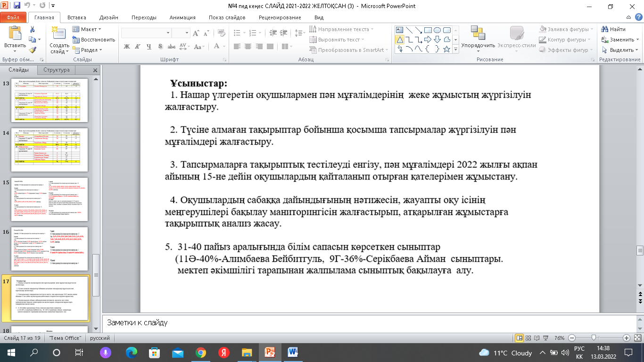644x362 pixels.
Task: Click the Cut scissors icon
Action: tap(32, 29)
